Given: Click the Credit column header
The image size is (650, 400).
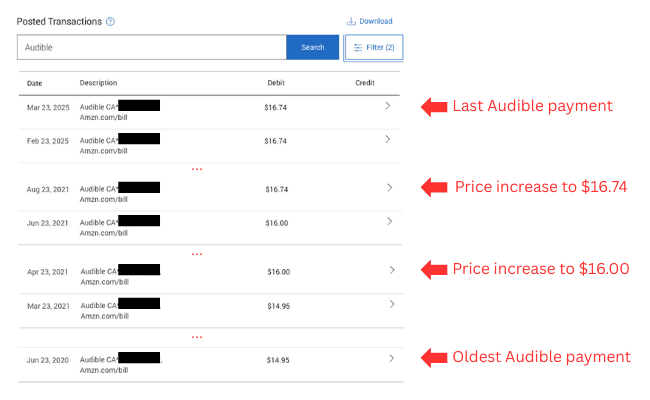Looking at the screenshot, I should pos(365,83).
